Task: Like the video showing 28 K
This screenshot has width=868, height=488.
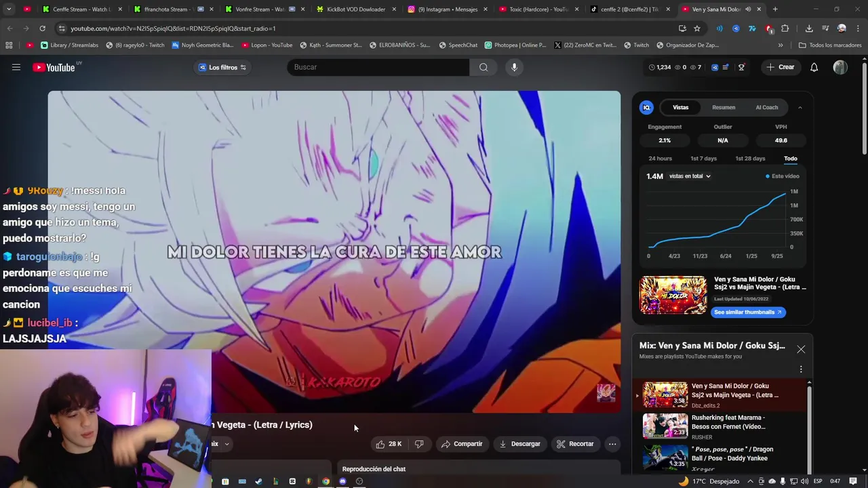Action: (x=389, y=444)
